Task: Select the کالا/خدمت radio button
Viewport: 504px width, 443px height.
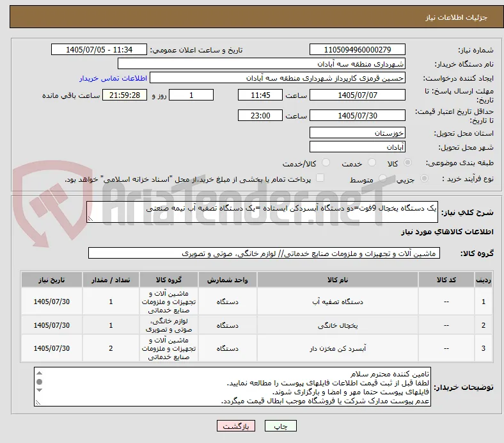Action: coord(326,163)
